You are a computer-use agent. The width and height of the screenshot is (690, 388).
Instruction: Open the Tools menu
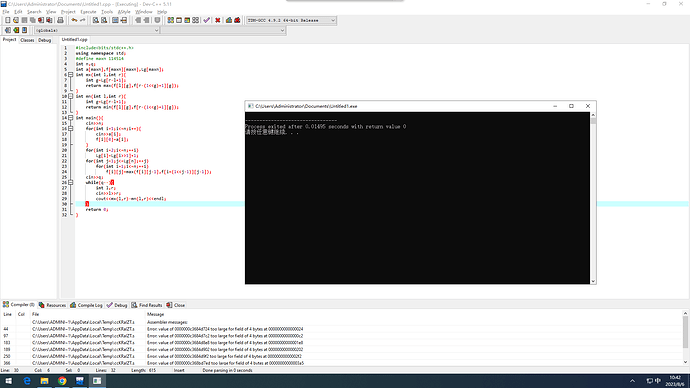point(107,12)
